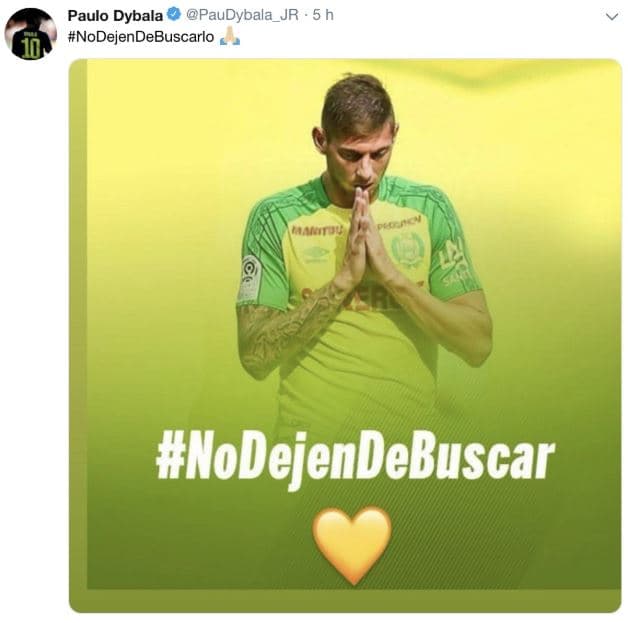This screenshot has width=628, height=623.
Task: Open the tweet's attached yellow image
Action: (x=344, y=335)
